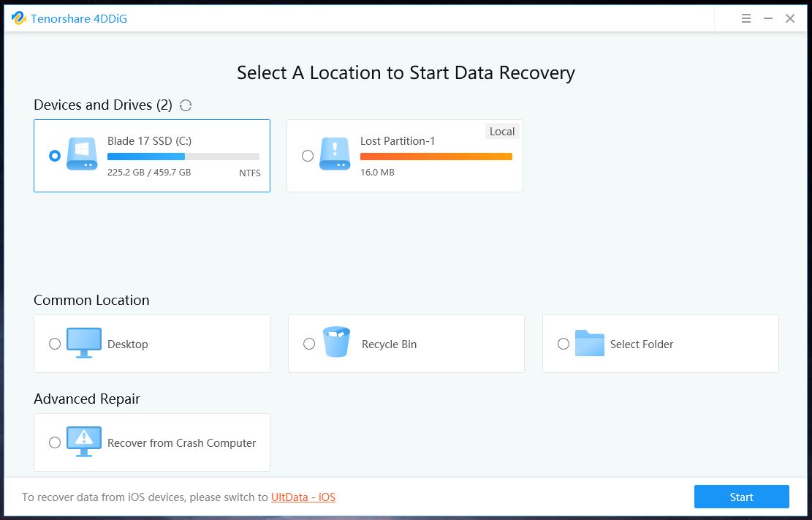Click the Lost Partition-1 orange usage bar
The height and width of the screenshot is (520, 812).
[x=436, y=157]
